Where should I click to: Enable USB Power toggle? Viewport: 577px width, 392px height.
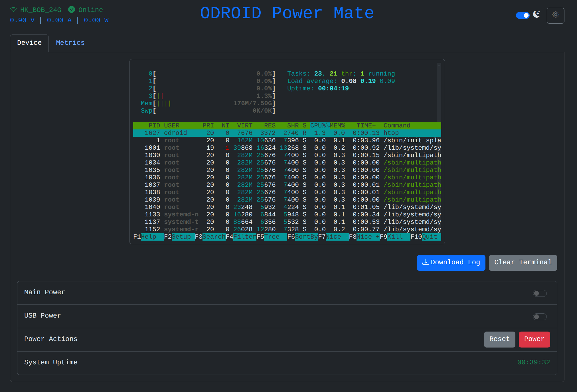point(540,316)
